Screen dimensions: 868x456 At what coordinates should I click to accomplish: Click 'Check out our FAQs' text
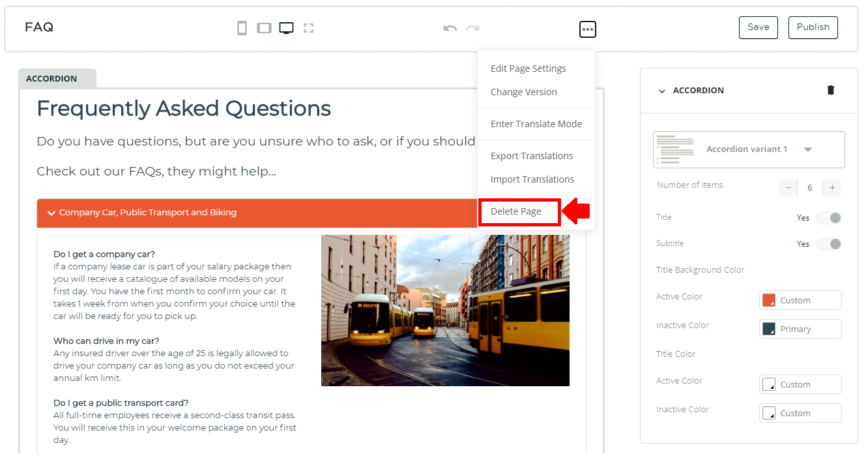[156, 172]
